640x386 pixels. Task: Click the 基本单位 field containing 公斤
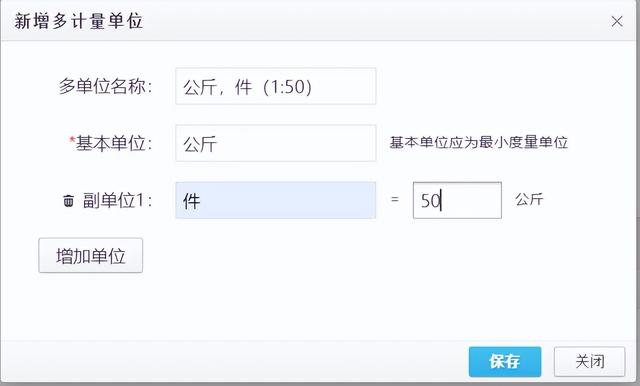pyautogui.click(x=276, y=143)
